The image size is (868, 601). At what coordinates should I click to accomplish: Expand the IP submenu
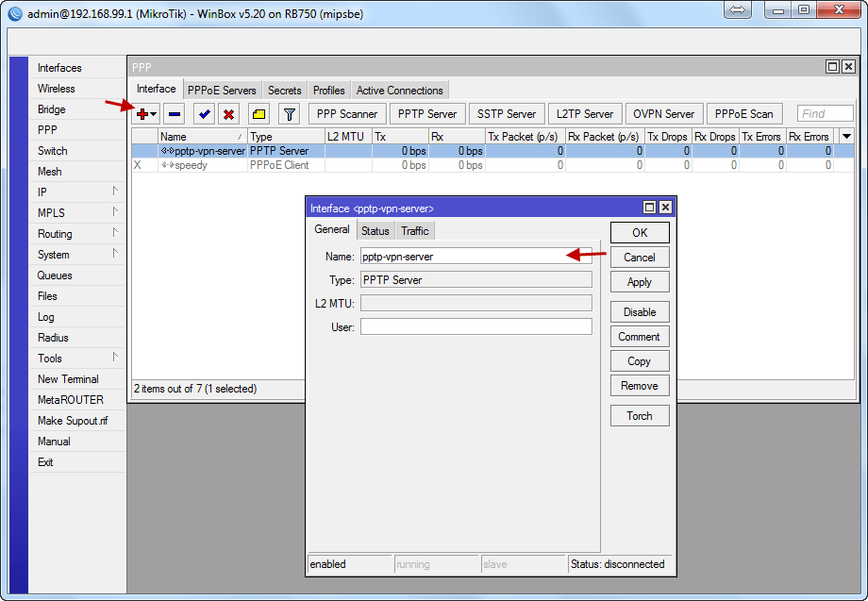[x=115, y=191]
